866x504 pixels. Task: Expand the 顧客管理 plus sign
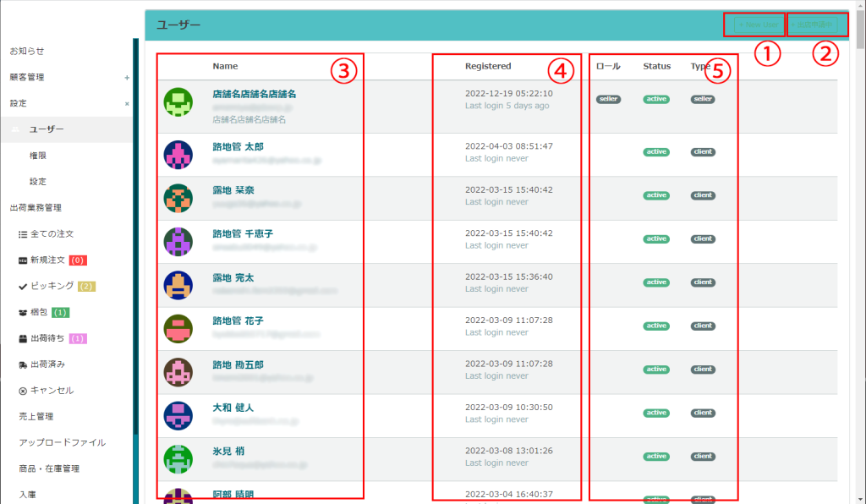[127, 78]
